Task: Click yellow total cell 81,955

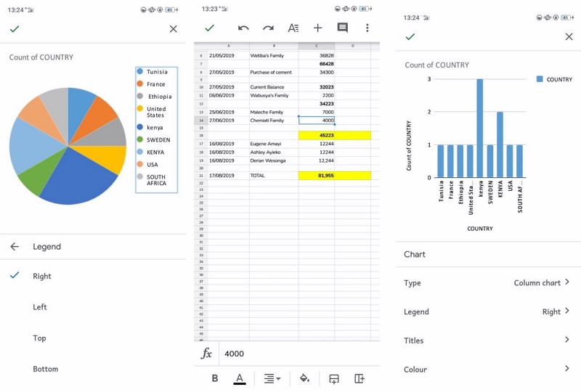Action: pos(317,176)
